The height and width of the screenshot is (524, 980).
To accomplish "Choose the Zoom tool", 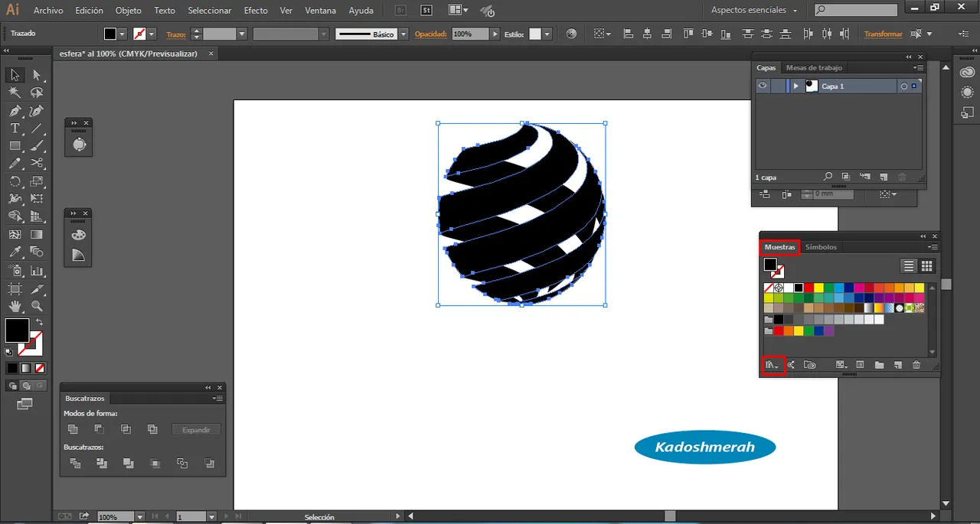I will [x=37, y=306].
